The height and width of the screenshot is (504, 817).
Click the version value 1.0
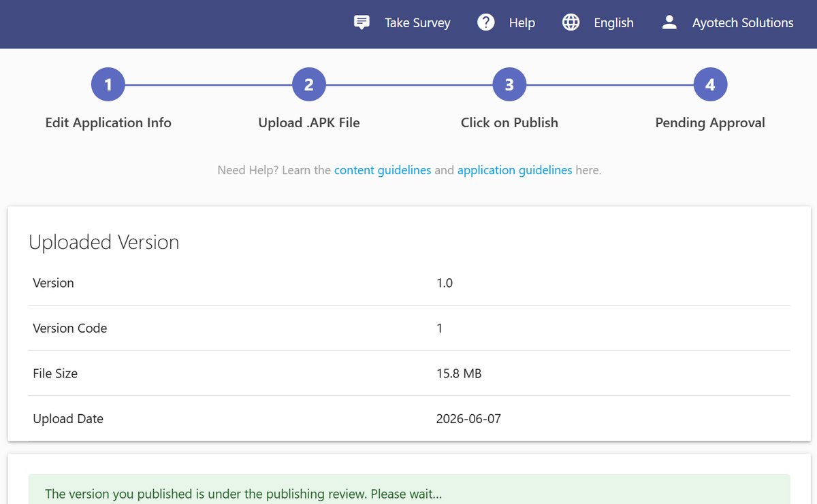click(445, 283)
